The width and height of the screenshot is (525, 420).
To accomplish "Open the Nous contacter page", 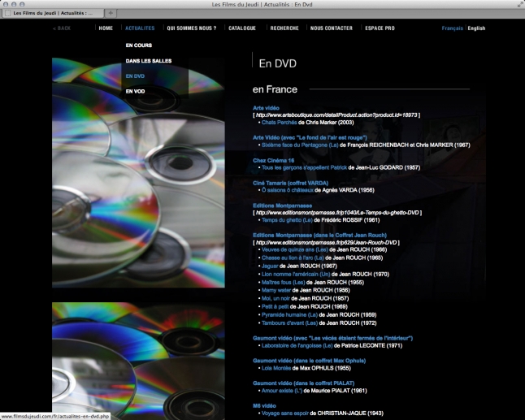I will coord(331,28).
